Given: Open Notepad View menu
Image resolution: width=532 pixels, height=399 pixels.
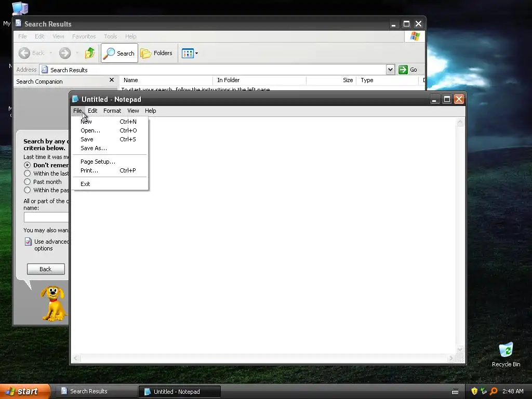Looking at the screenshot, I should [133, 111].
